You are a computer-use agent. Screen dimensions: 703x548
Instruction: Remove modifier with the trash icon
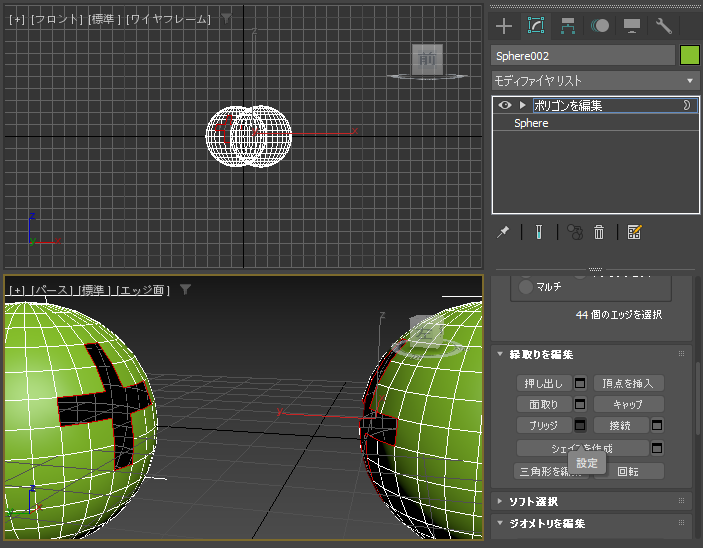[599, 232]
